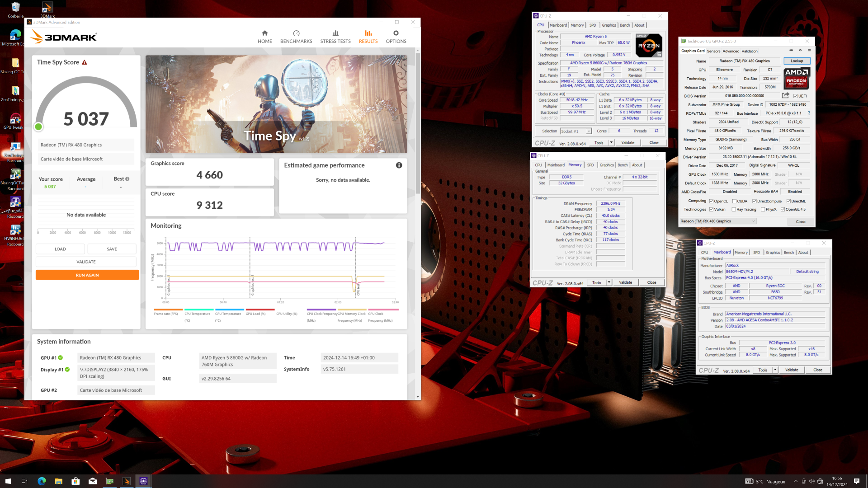The height and width of the screenshot is (488, 868).
Task: Click RUN AGAIN button in 3DMark
Action: pyautogui.click(x=87, y=275)
